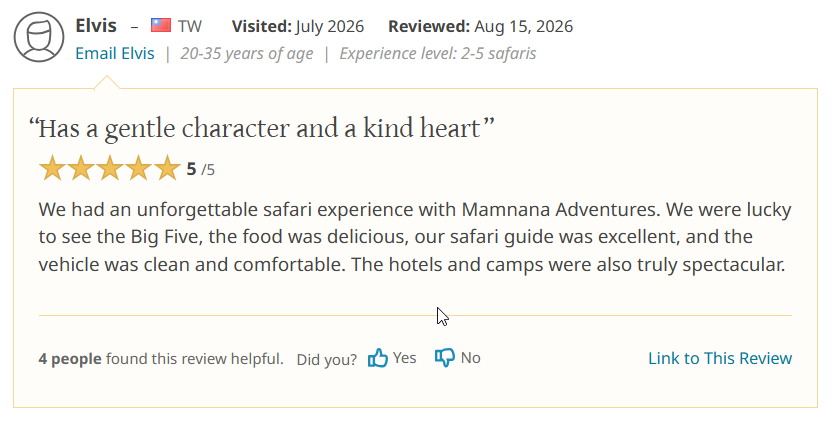834x432 pixels.
Task: Open Link to This Review
Action: click(720, 358)
